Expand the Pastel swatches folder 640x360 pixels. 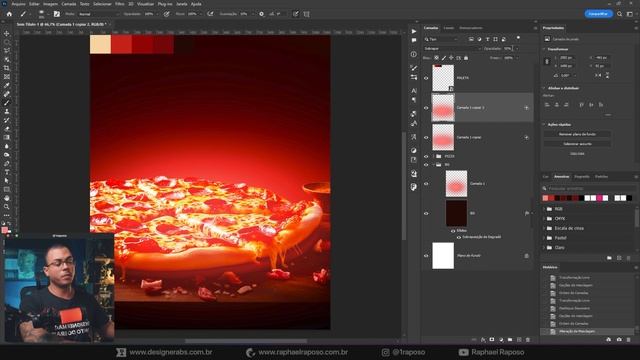pyautogui.click(x=544, y=238)
